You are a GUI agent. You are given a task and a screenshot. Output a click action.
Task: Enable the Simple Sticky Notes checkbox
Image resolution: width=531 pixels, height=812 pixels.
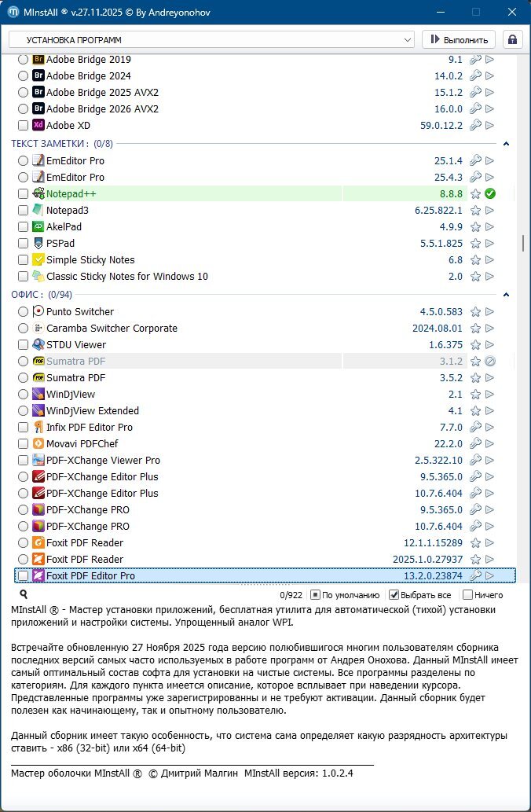coord(23,260)
